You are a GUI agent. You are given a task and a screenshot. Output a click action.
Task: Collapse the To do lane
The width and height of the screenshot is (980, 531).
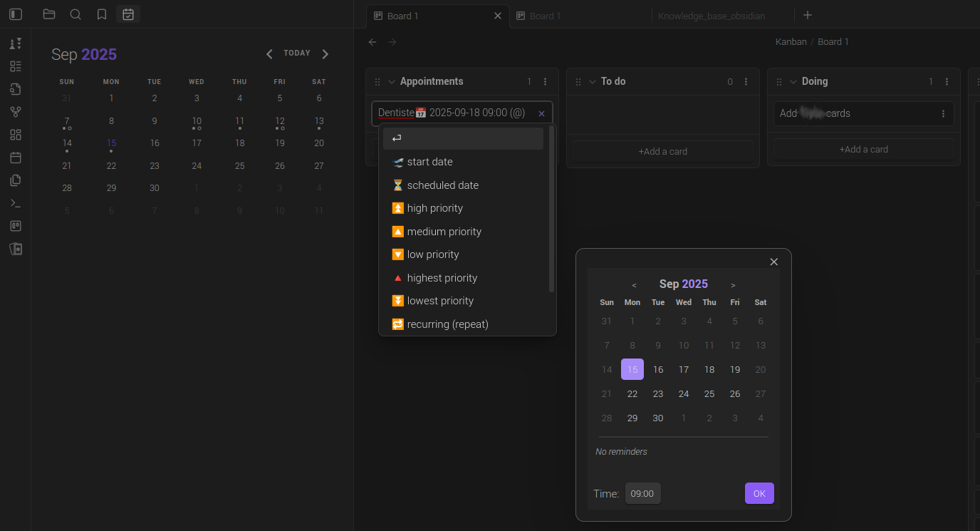click(592, 82)
